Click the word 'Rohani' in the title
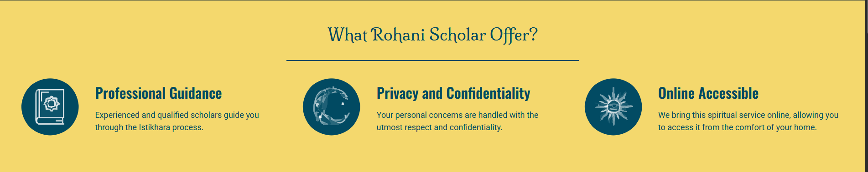Image resolution: width=868 pixels, height=172 pixels. pyautogui.click(x=398, y=35)
